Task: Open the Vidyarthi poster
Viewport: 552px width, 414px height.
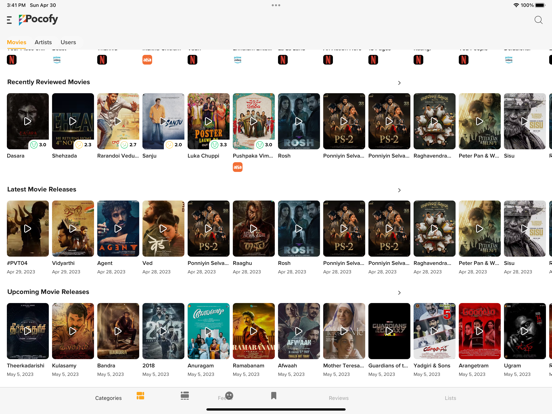Action: coord(73,228)
